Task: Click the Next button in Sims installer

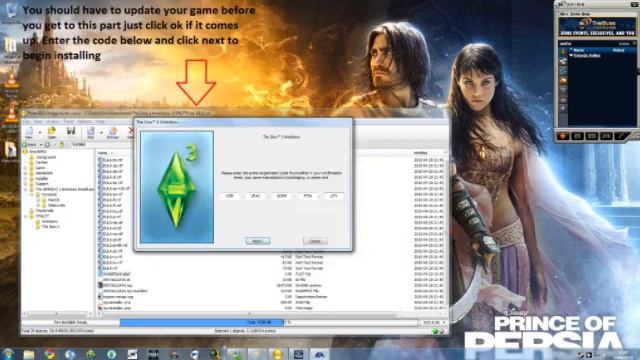Action: [x=258, y=241]
